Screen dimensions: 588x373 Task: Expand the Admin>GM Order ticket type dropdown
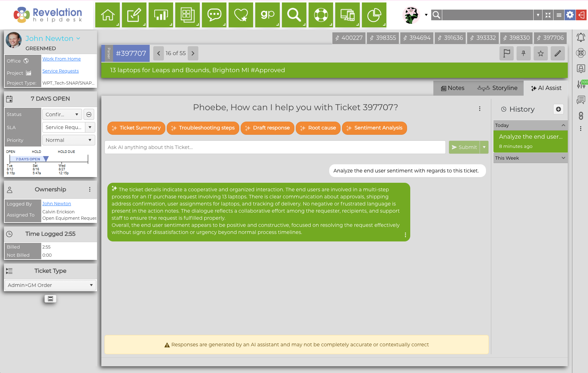pos(50,285)
